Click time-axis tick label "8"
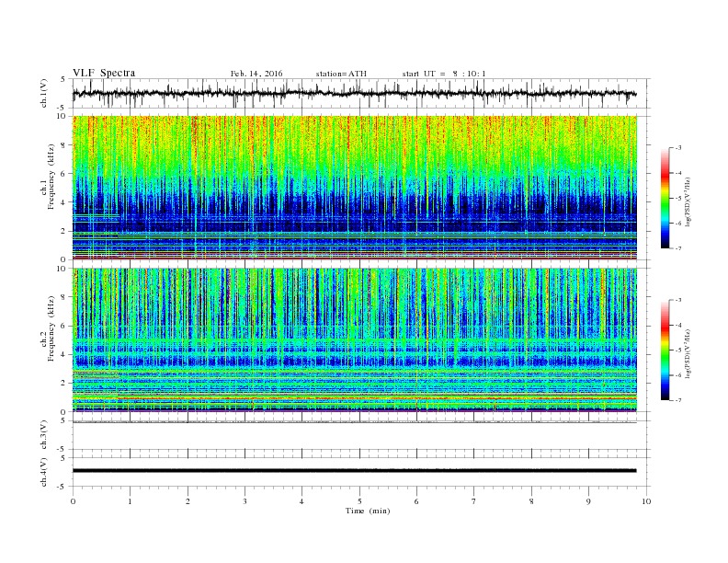The width and height of the screenshot is (728, 563). coord(531,501)
